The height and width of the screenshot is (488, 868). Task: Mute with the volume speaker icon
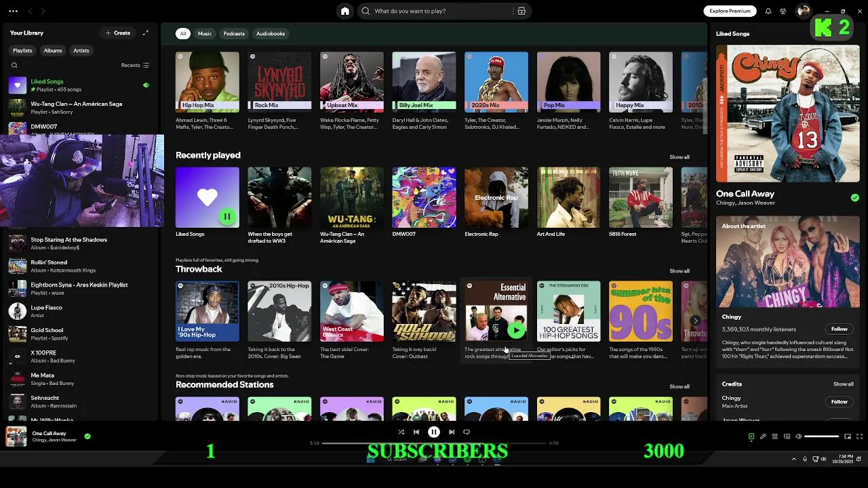(798, 436)
